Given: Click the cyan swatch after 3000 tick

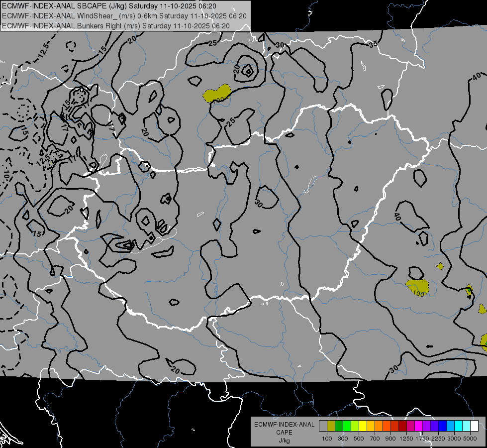Looking at the screenshot, I should point(459,426).
